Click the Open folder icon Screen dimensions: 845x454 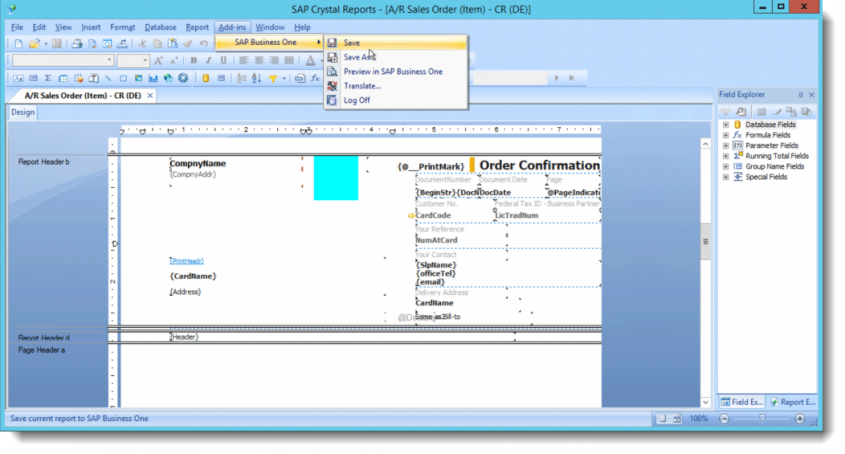point(34,44)
